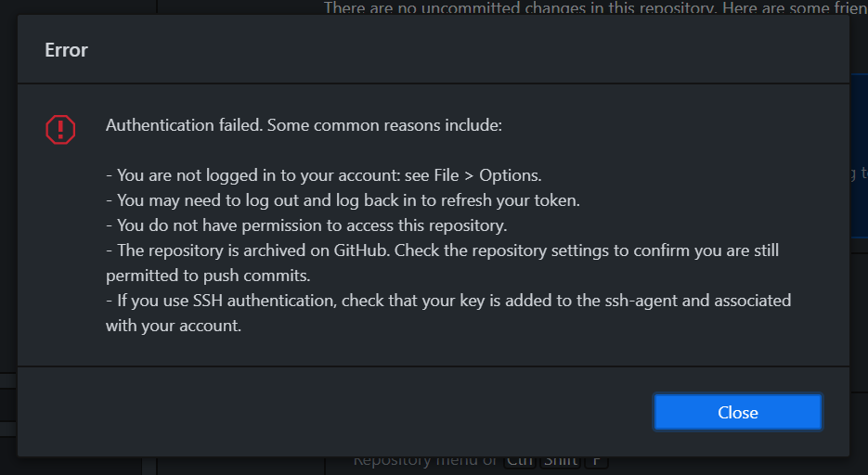Click the "Repository menu or" background text
This screenshot has height=475, width=868.
point(425,461)
